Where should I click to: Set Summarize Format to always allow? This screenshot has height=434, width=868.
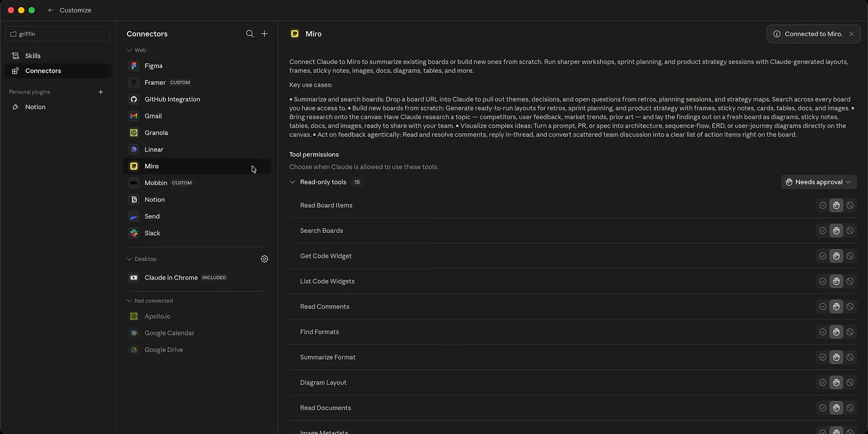[x=823, y=357]
